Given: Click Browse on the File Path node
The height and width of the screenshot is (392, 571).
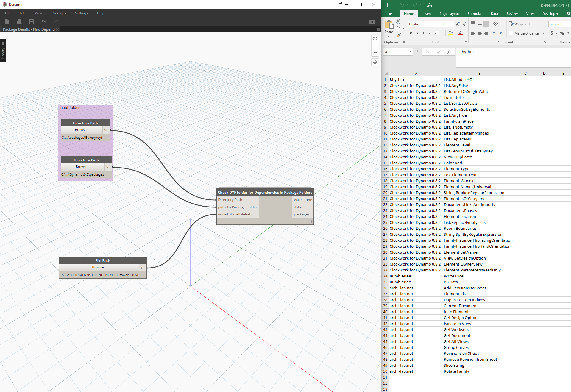Looking at the screenshot, I should [99, 268].
